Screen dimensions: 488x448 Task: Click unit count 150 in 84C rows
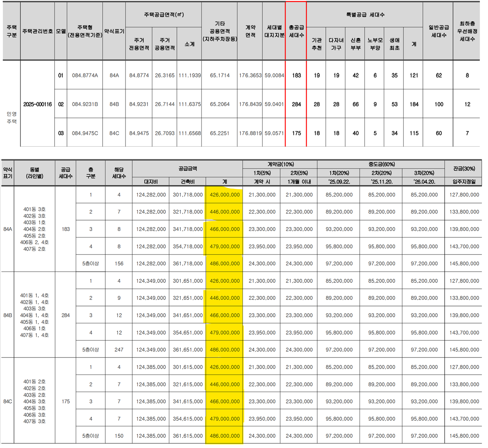click(x=119, y=436)
